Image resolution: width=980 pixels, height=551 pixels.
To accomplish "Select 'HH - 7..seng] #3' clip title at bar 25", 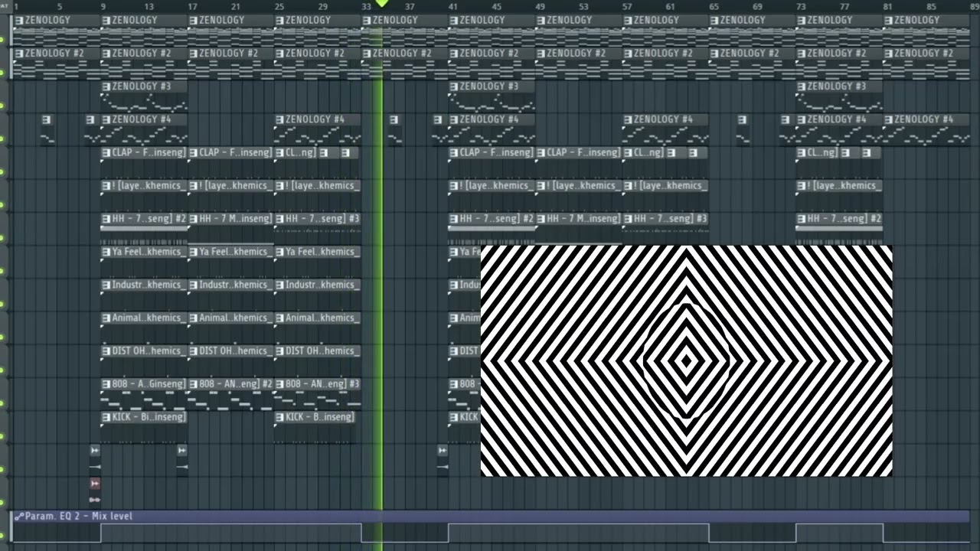I will point(322,219).
